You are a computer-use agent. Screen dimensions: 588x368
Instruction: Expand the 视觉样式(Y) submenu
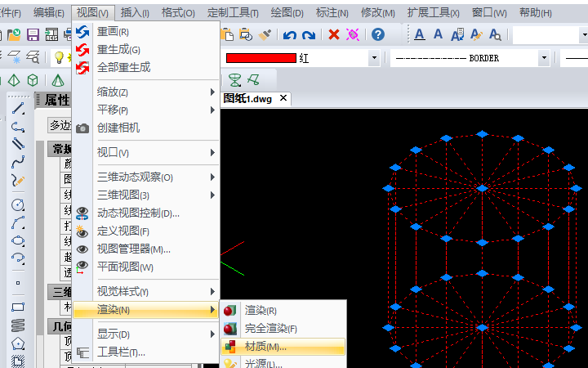pos(146,291)
